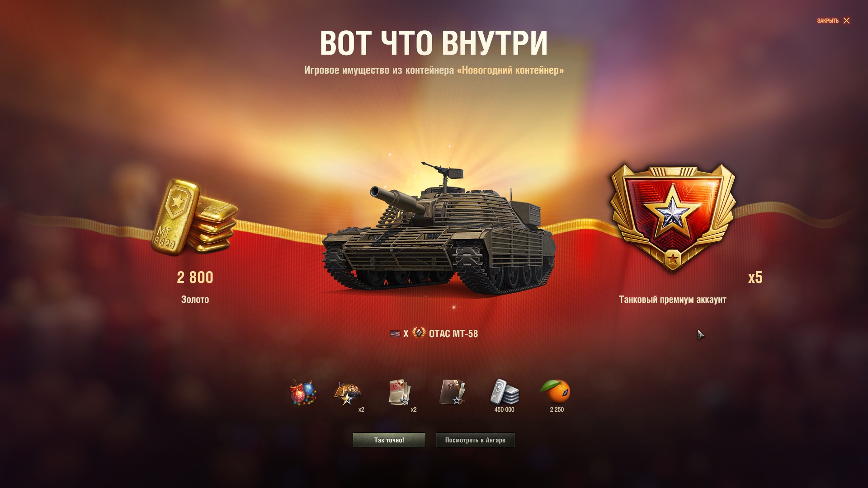The width and height of the screenshot is (868, 488).
Task: Click the «Золото» label under gold
Action: (x=195, y=299)
